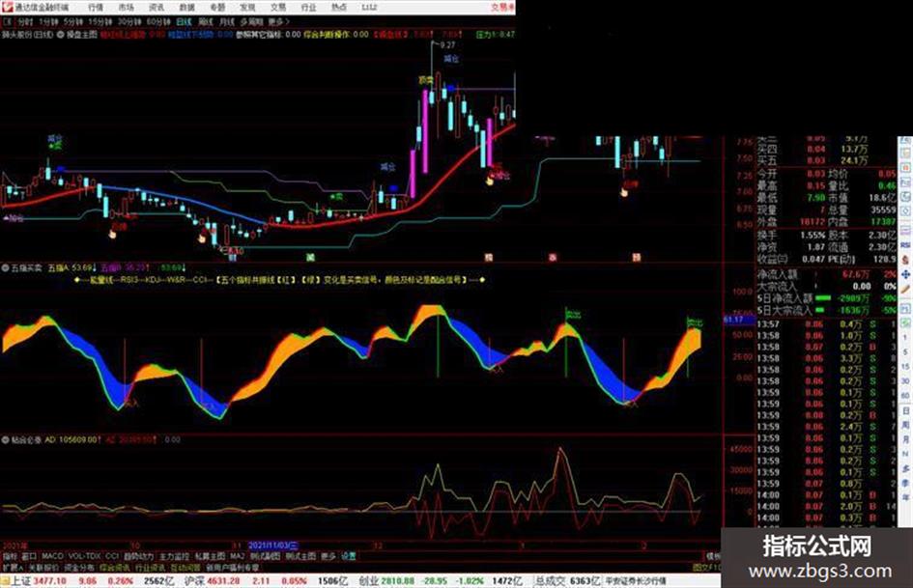Select 主力监控 indicator tab
This screenshot has width=913, height=588.
click(x=175, y=556)
